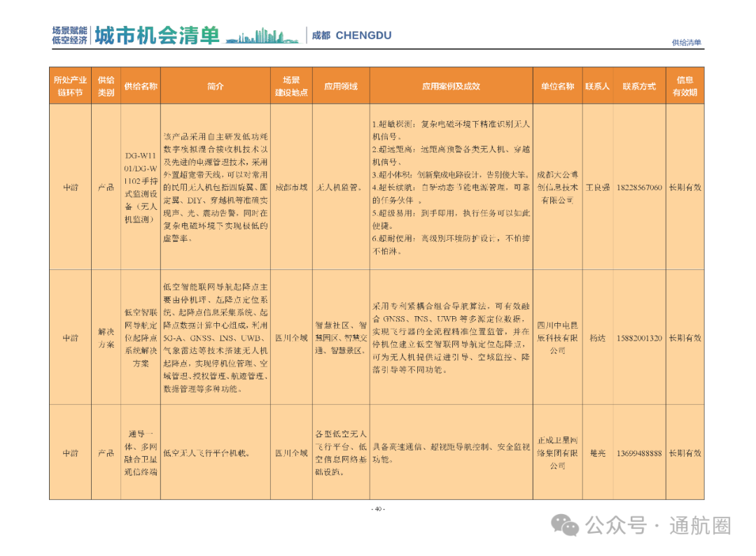Click the 场景赋能 低空经济 heading
756x556 pixels.
[x=69, y=36]
